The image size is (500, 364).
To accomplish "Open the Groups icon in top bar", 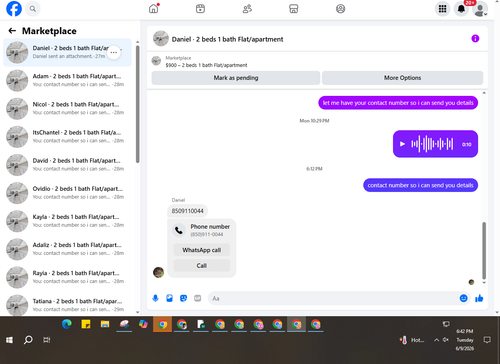I will click(340, 9).
